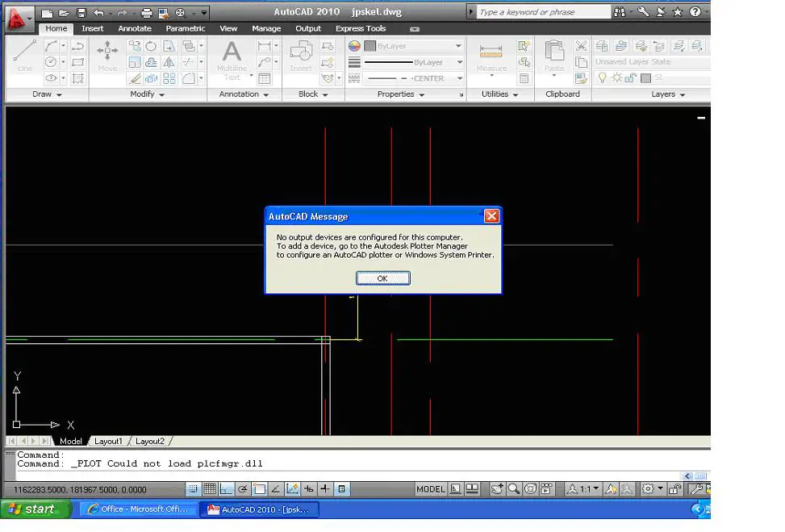Click the keyword search input field

(543, 12)
